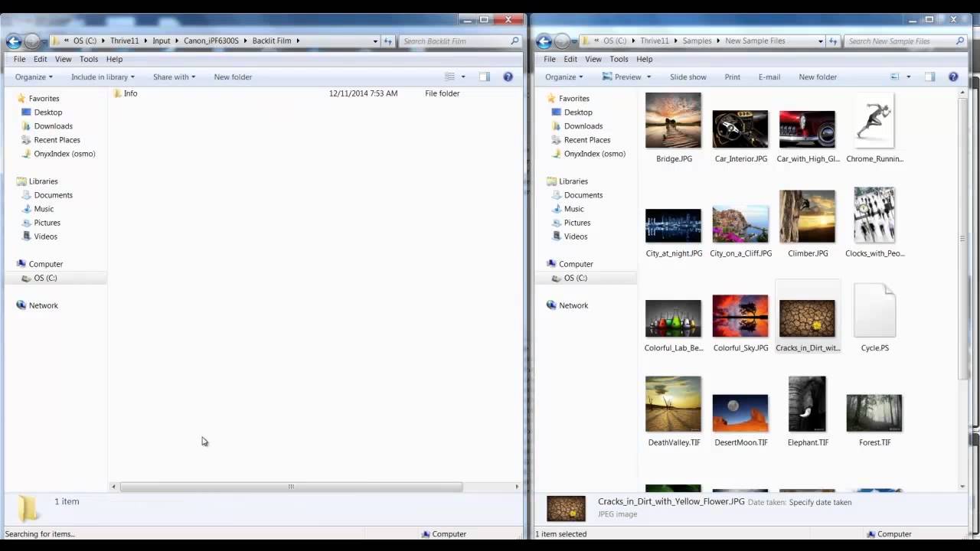Viewport: 980px width, 551px height.
Task: Open Pictures library in left window
Action: (47, 223)
